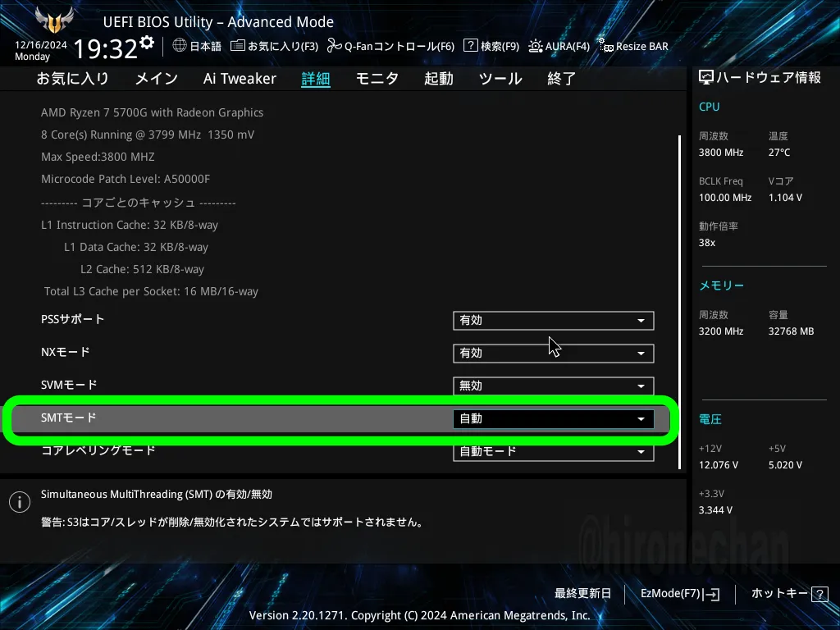The image size is (840, 630).
Task: Open the モニタ tab
Action: click(x=377, y=79)
